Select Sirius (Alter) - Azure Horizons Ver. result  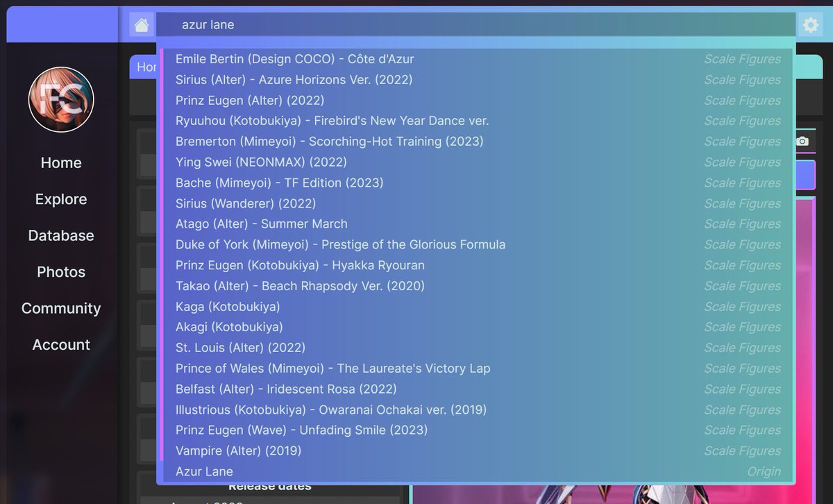tap(478, 80)
